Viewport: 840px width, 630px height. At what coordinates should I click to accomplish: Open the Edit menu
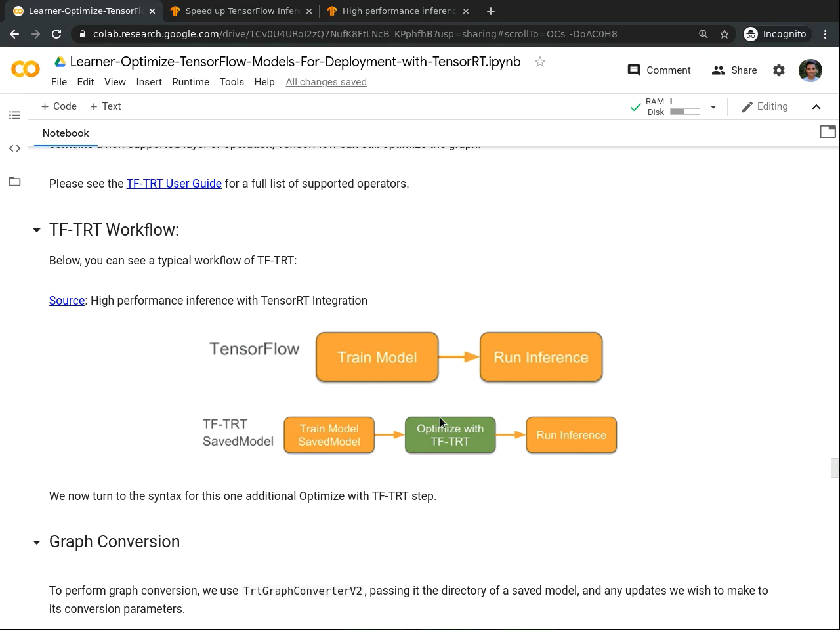click(x=85, y=82)
